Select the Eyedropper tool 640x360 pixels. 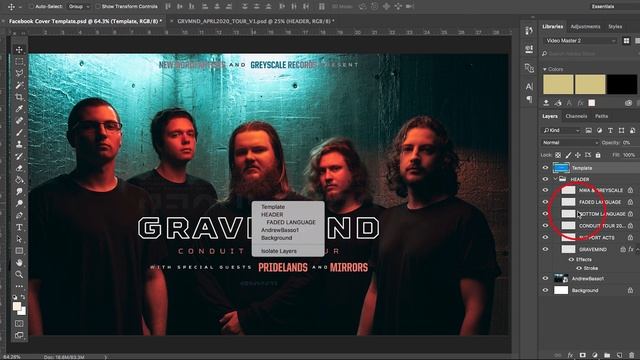[x=19, y=109]
